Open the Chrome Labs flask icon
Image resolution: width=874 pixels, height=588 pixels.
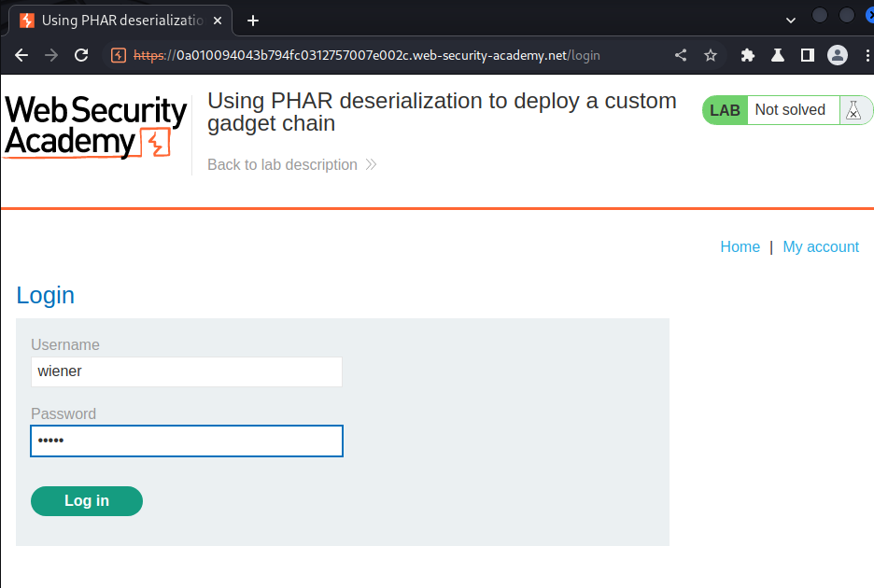tap(778, 55)
